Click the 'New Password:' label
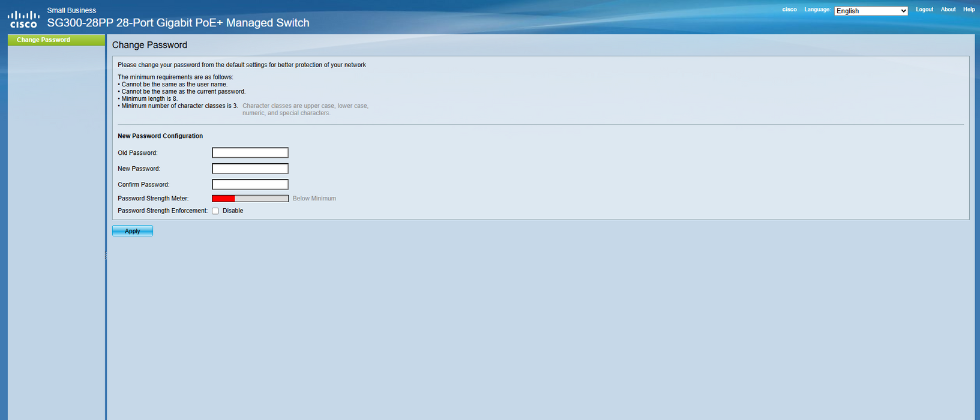This screenshot has height=420, width=980. [139, 169]
